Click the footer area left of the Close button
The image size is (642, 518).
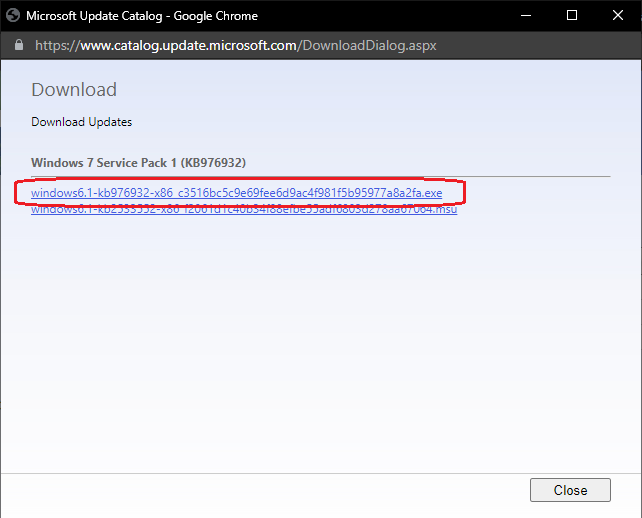[260, 491]
